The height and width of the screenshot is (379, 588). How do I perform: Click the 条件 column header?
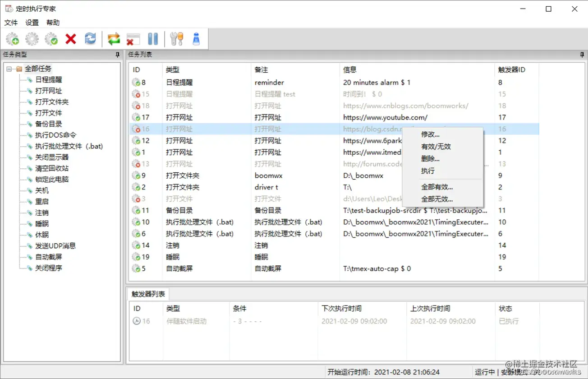[x=273, y=309]
